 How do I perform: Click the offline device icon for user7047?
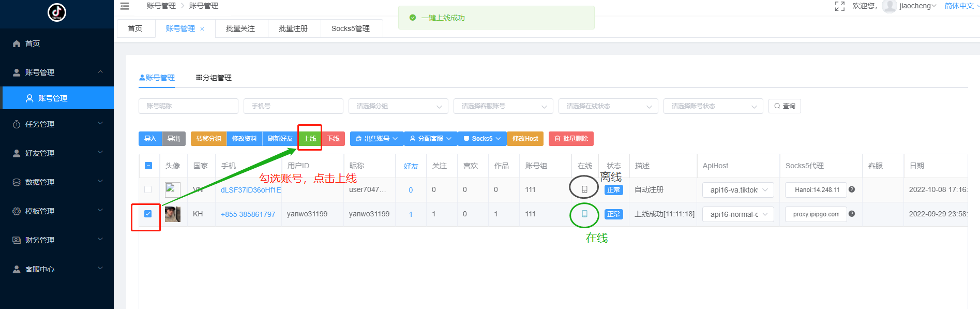584,189
